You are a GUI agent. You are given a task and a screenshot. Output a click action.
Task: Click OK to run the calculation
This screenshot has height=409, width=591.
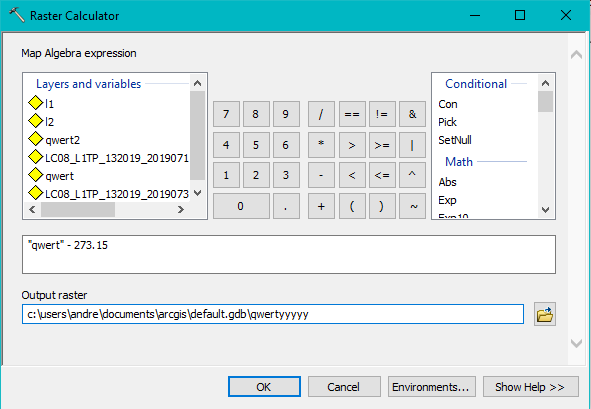tap(264, 387)
